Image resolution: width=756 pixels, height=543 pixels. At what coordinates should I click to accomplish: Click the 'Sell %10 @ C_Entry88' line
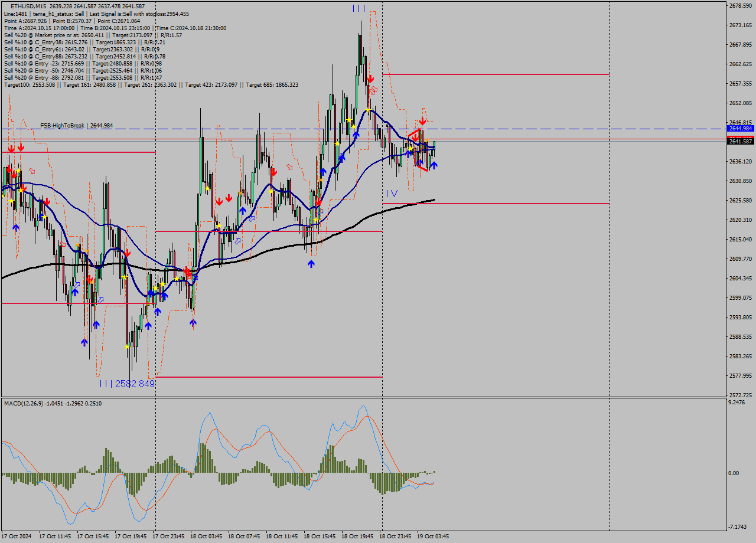(84, 56)
